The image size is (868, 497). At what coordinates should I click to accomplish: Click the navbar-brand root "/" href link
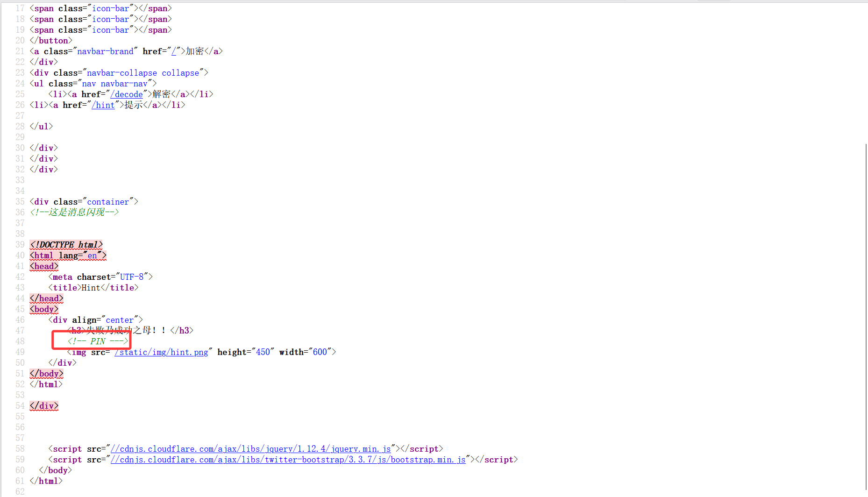(x=174, y=51)
